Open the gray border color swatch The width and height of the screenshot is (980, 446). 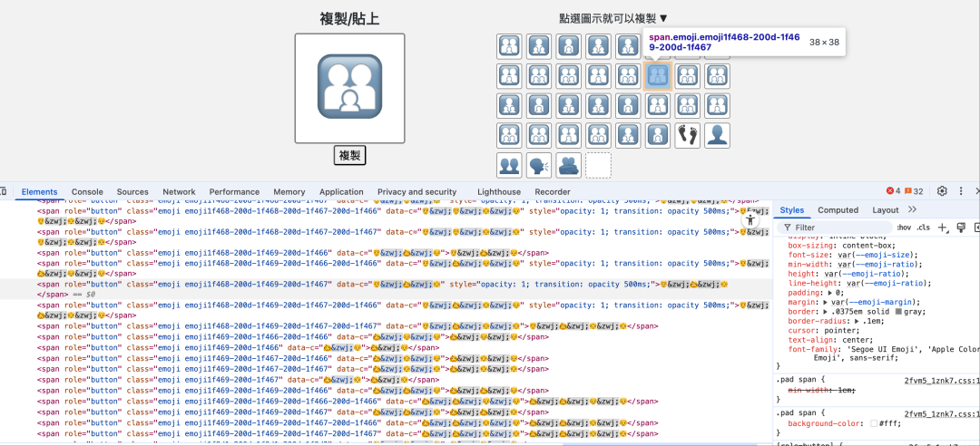pyautogui.click(x=898, y=312)
